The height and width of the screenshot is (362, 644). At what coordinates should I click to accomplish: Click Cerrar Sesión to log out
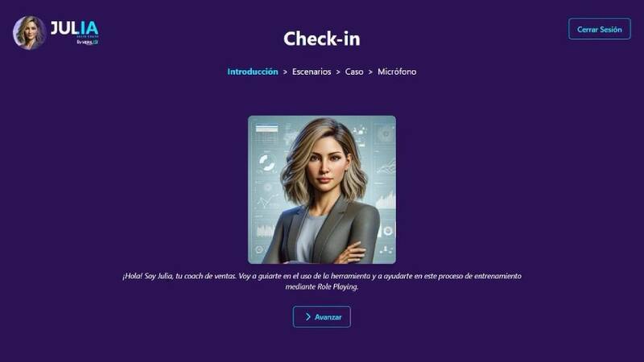599,29
